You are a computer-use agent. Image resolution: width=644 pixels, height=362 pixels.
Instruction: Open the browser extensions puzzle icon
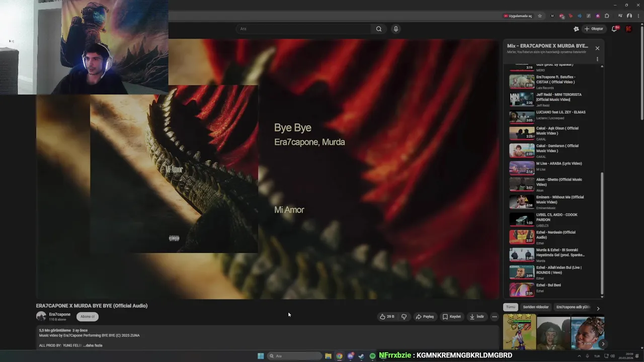607,16
